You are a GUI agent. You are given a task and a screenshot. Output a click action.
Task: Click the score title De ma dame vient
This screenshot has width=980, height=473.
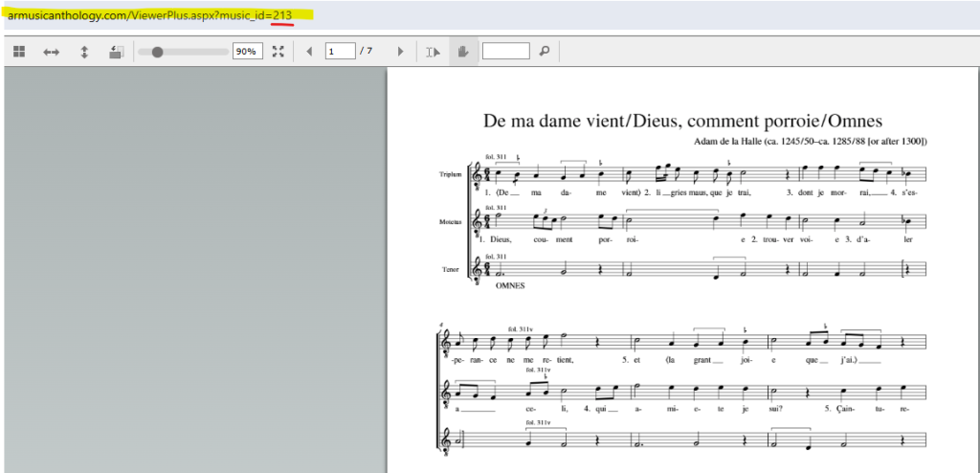pyautogui.click(x=682, y=121)
